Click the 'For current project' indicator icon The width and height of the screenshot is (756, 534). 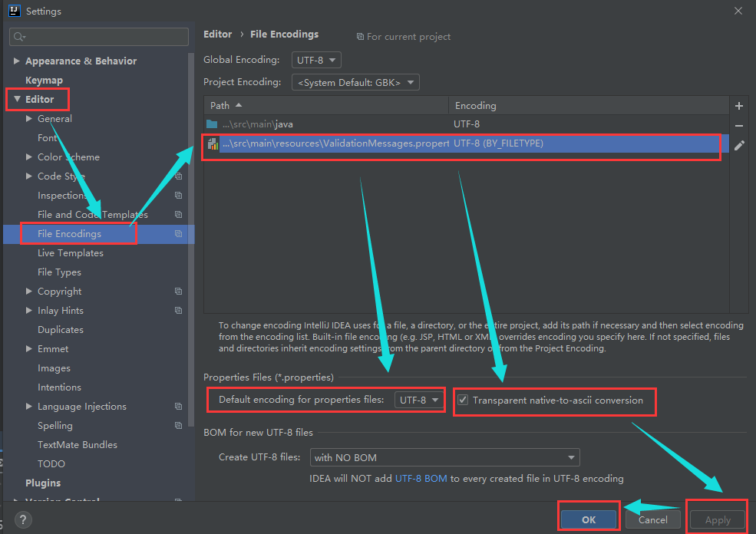359,36
